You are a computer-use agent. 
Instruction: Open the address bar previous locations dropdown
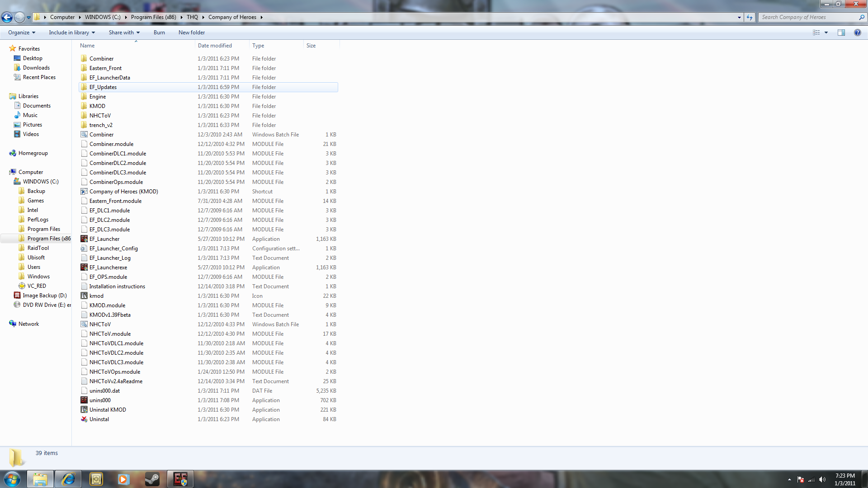pos(739,17)
